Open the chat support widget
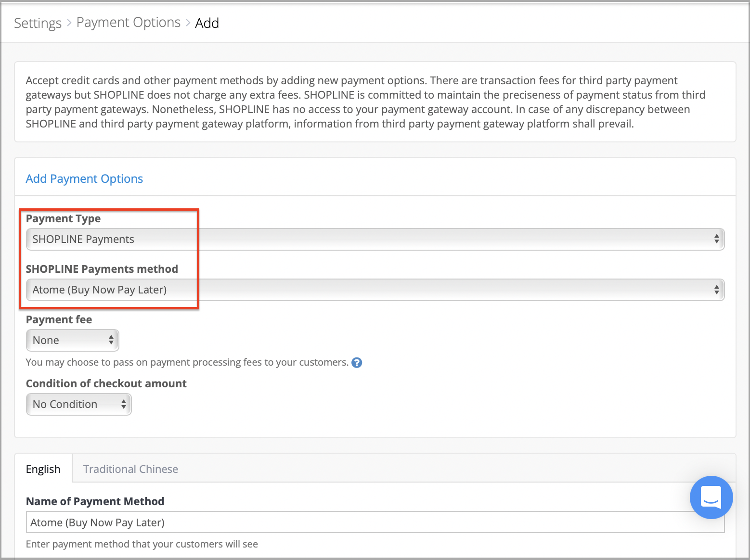 pyautogui.click(x=711, y=497)
